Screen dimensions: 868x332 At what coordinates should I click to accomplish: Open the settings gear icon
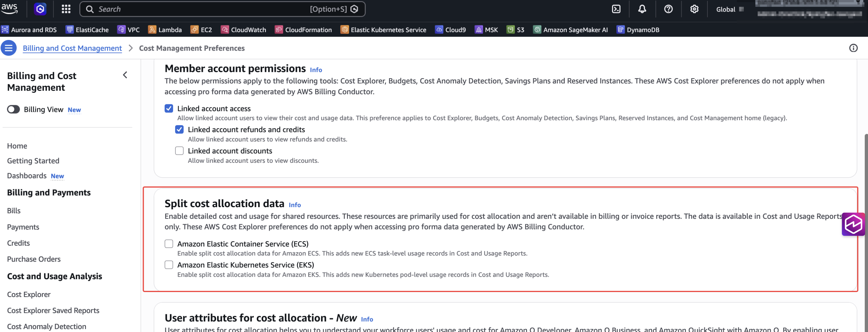coord(694,9)
